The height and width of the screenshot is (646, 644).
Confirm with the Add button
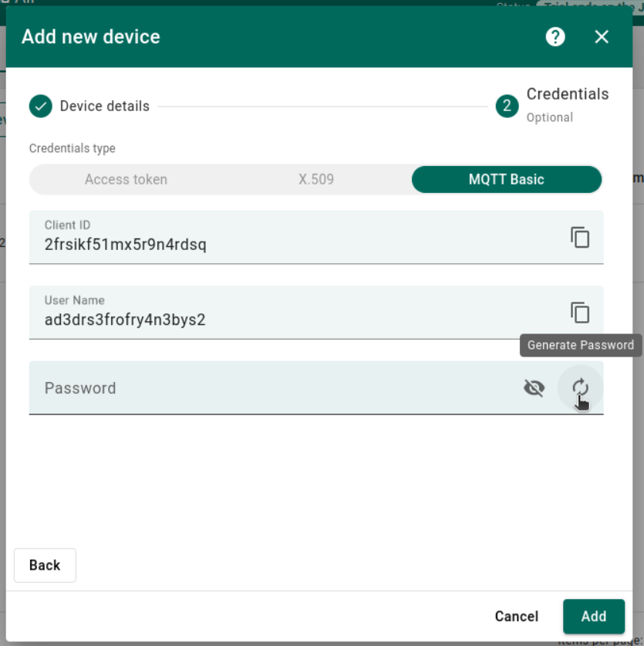point(593,616)
